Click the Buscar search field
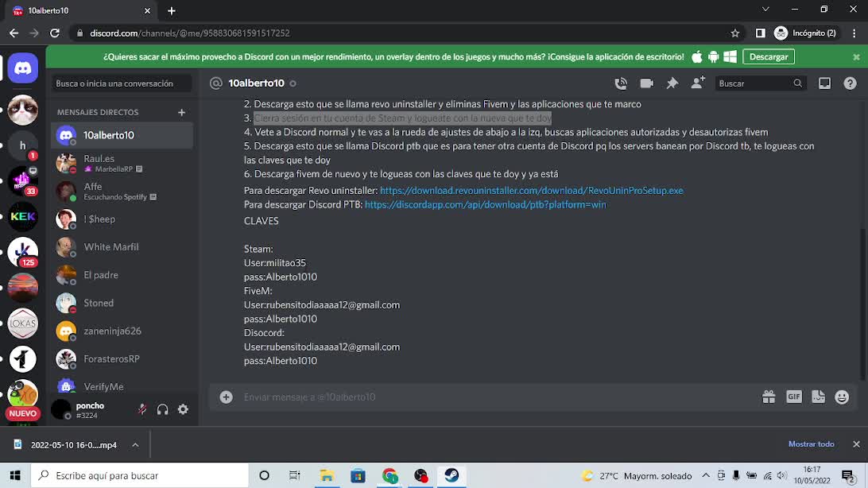Image resolution: width=868 pixels, height=488 pixels. 760,83
